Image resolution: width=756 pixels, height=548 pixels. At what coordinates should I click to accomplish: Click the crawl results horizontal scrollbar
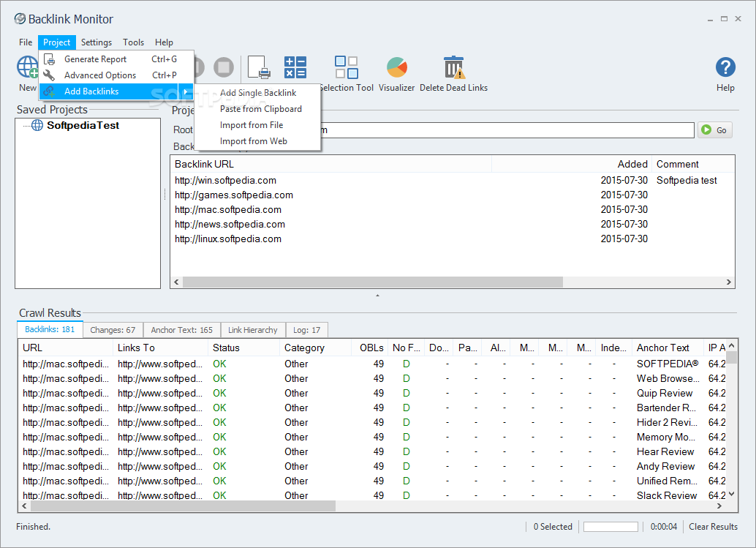coord(184,506)
